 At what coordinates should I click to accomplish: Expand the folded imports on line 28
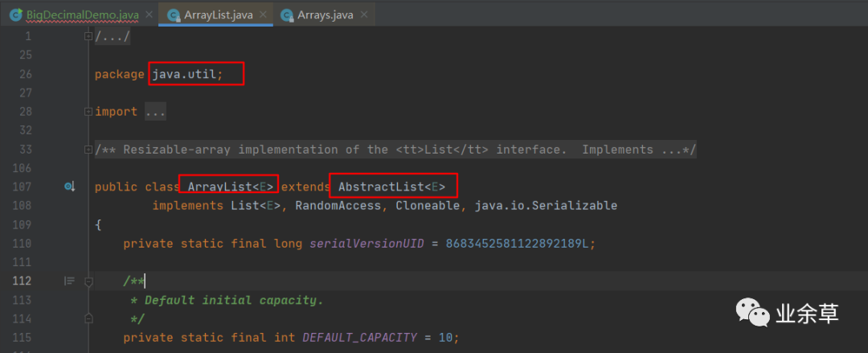(88, 112)
